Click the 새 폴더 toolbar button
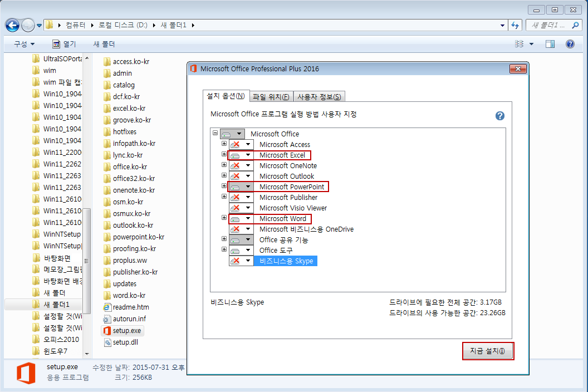The width and height of the screenshot is (588, 392). (x=104, y=44)
